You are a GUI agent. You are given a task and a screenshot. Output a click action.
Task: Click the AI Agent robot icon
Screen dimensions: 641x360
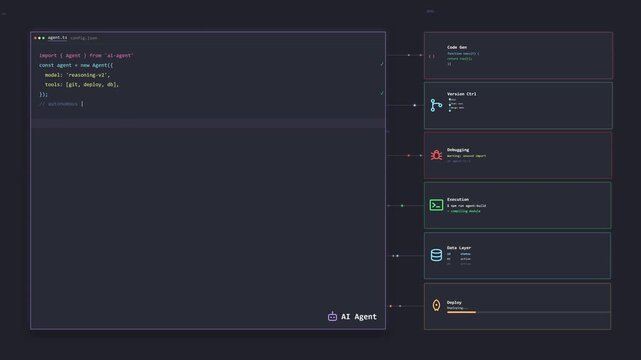pyautogui.click(x=332, y=316)
